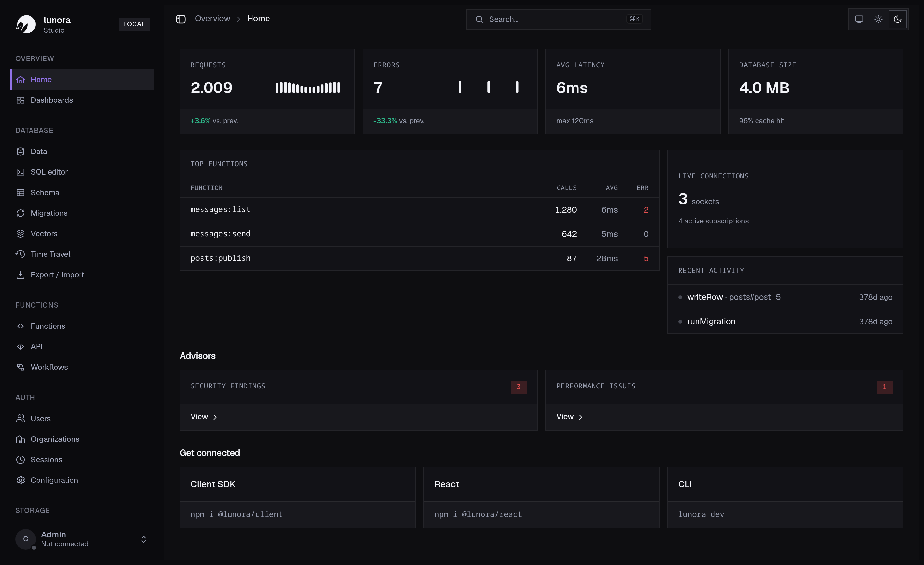Click the Performance Issues count badge 1

click(x=884, y=387)
